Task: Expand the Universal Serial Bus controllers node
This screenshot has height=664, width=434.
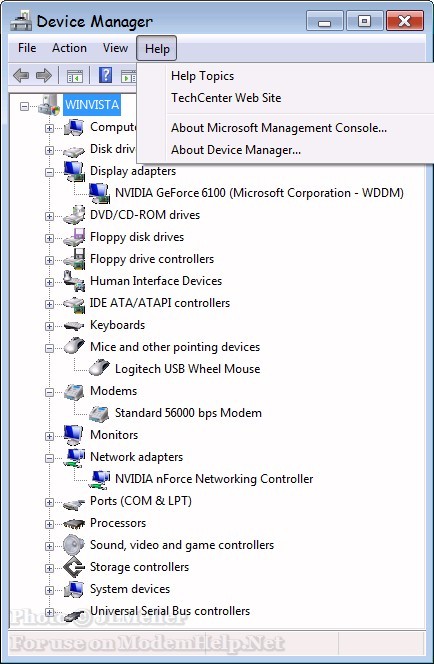Action: click(x=50, y=612)
